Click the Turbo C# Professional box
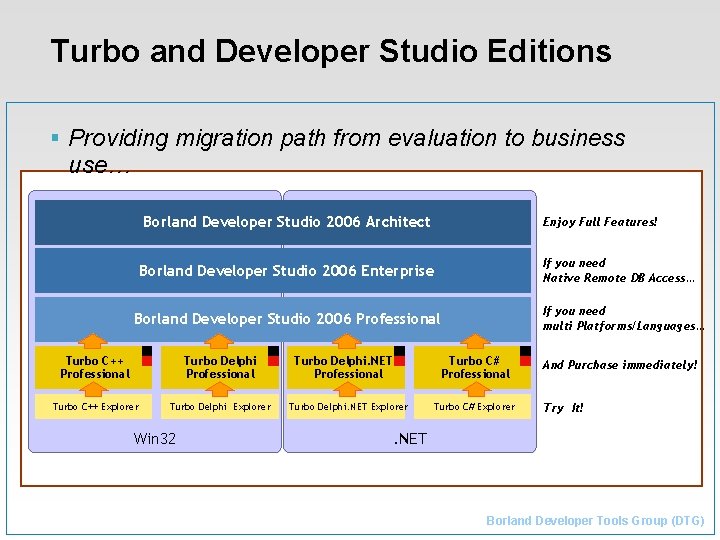This screenshot has width=720, height=540. coord(472,367)
